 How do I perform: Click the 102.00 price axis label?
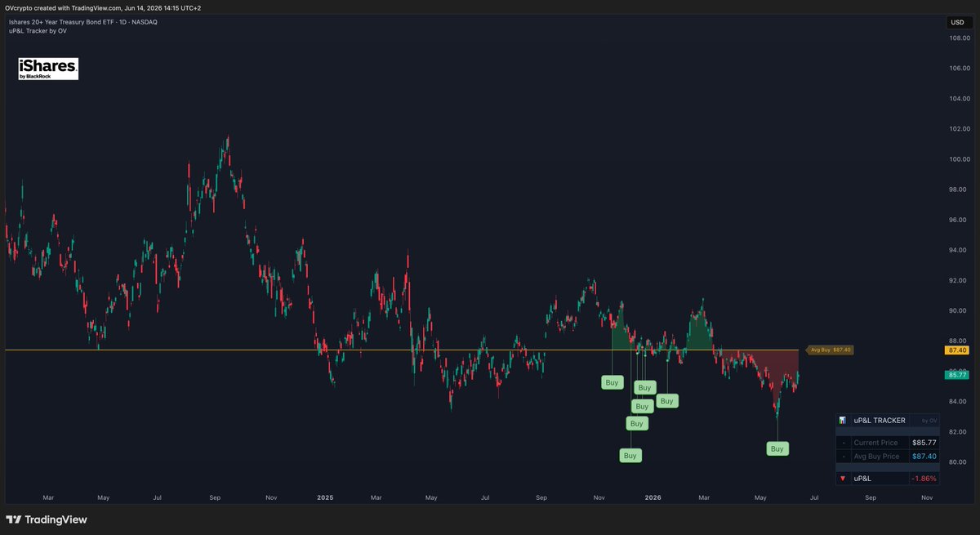click(960, 129)
